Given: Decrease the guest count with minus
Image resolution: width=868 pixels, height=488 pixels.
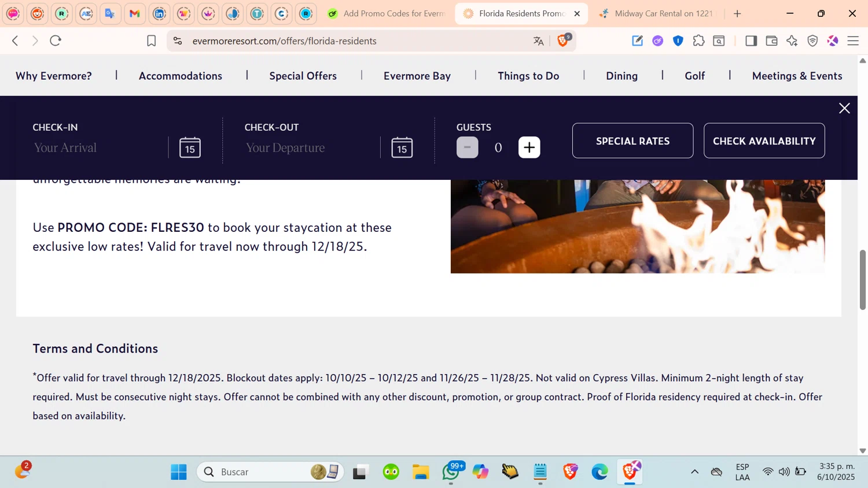Looking at the screenshot, I should [x=468, y=147].
